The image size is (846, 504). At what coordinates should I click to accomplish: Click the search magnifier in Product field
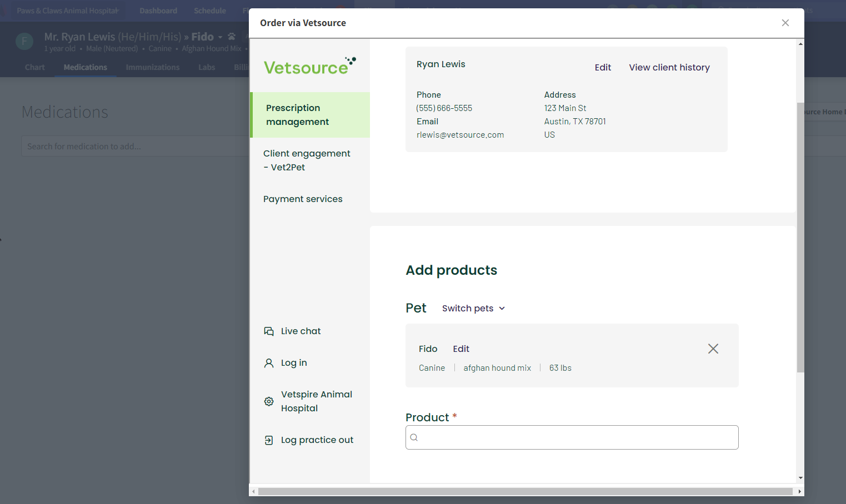tap(414, 437)
